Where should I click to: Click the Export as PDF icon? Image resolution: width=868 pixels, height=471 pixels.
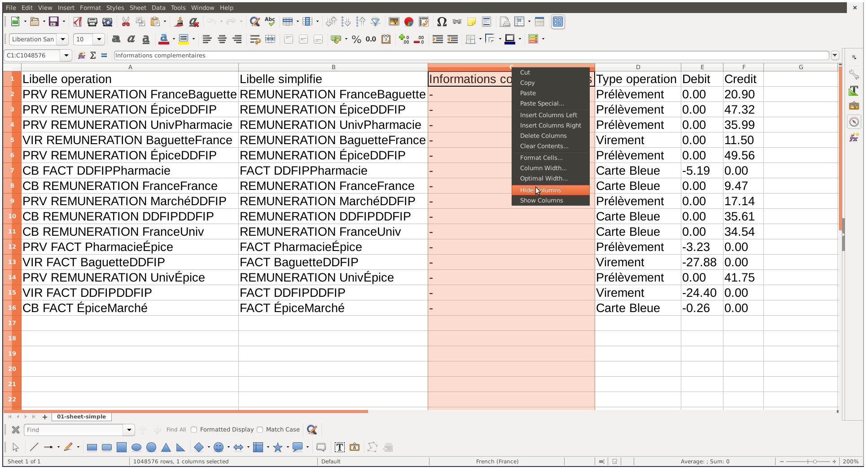(78, 22)
